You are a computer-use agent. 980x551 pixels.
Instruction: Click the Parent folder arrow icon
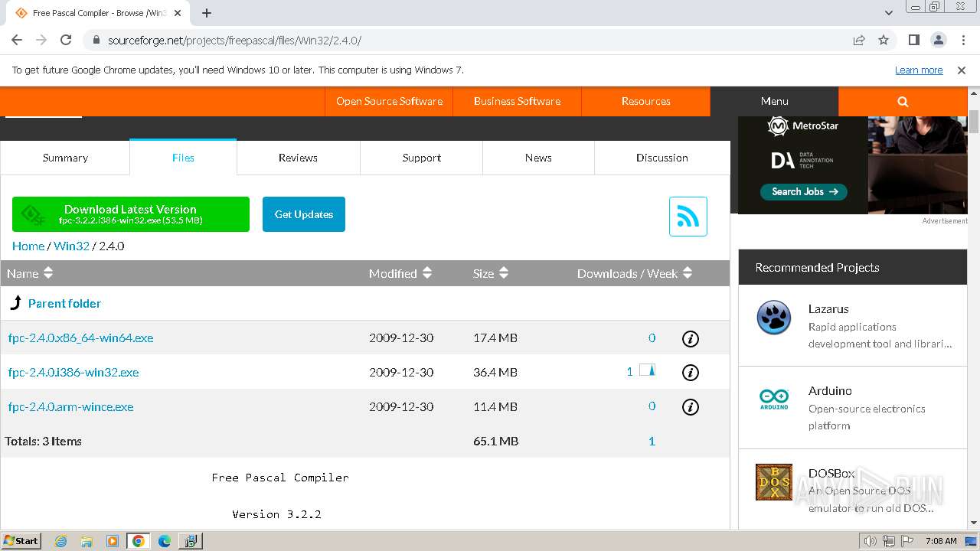click(15, 303)
